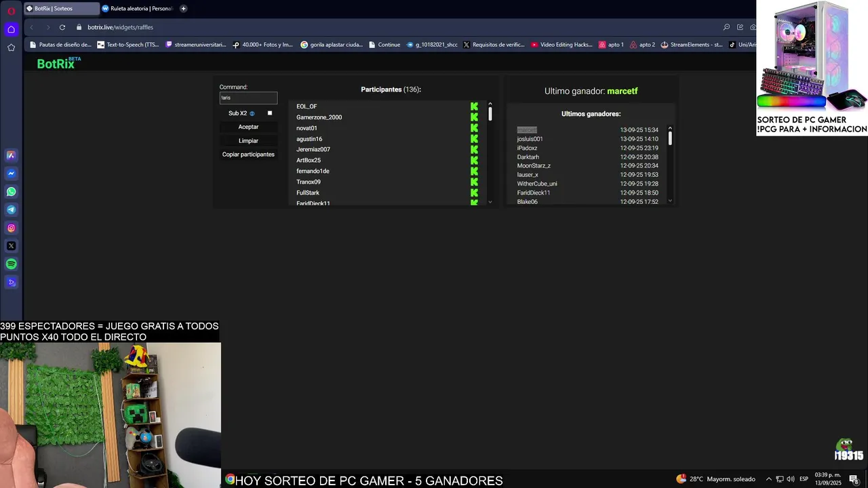Select participant Jeremiaz007
Image resolution: width=868 pixels, height=488 pixels.
point(313,150)
